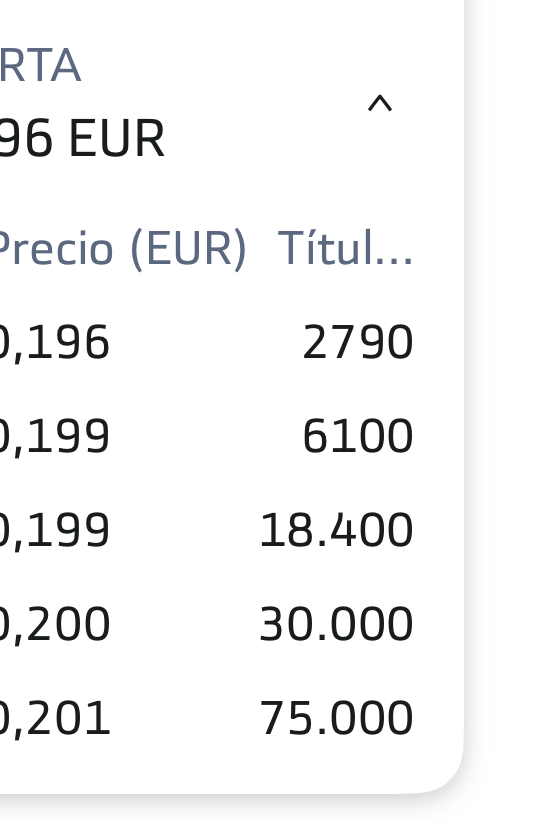Select the 0,196 price in first row
The height and width of the screenshot is (822, 536).
(55, 343)
